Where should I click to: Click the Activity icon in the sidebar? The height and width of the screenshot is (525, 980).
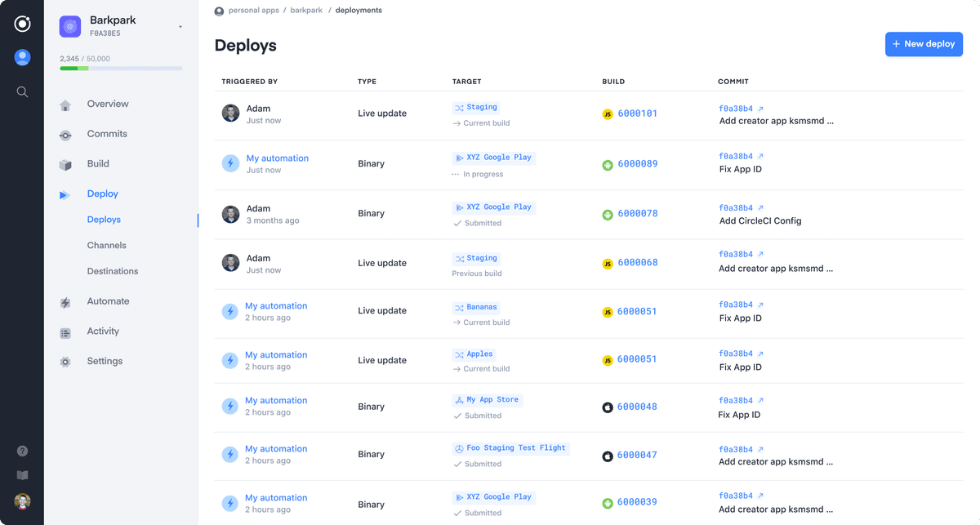(65, 331)
